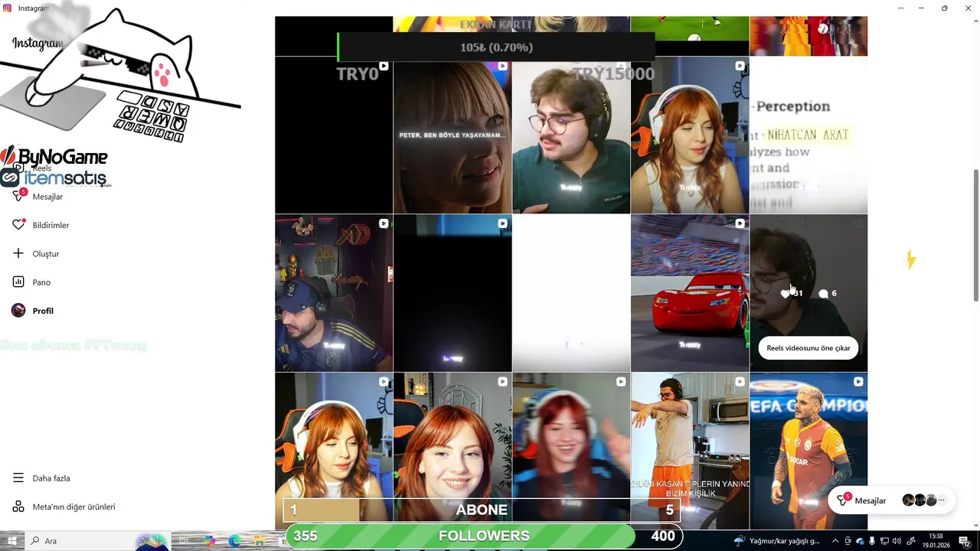Open the weather widget Yağmur/kar yağışlı

click(x=777, y=541)
